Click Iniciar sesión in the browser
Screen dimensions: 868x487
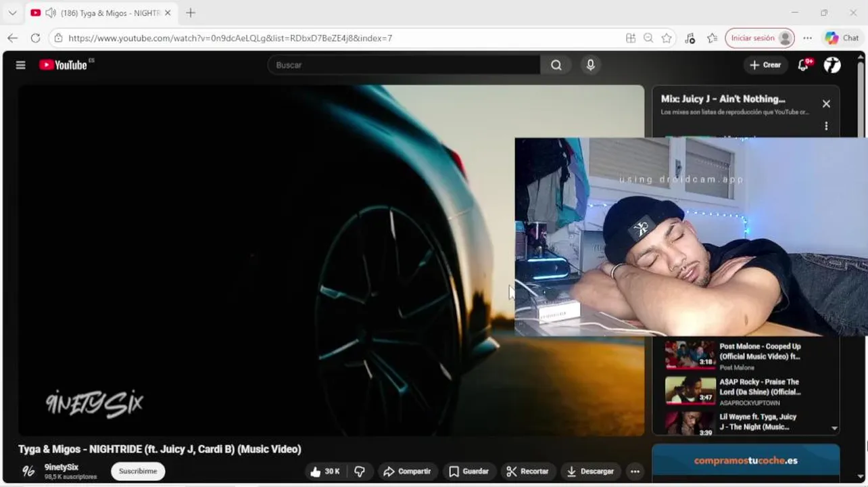(759, 38)
